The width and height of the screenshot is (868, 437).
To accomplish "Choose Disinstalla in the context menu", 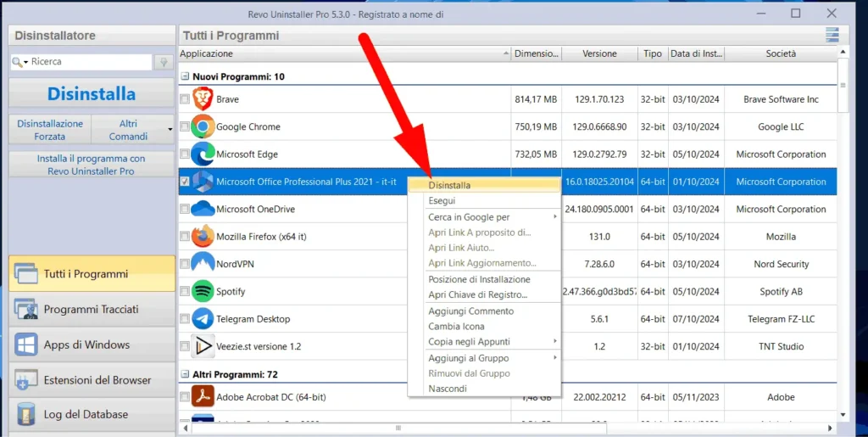I will pyautogui.click(x=484, y=186).
